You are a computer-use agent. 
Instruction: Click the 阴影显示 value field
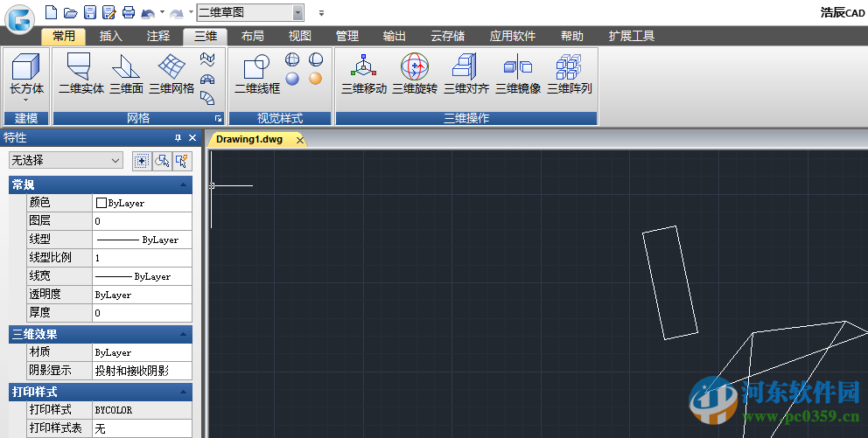tap(142, 371)
